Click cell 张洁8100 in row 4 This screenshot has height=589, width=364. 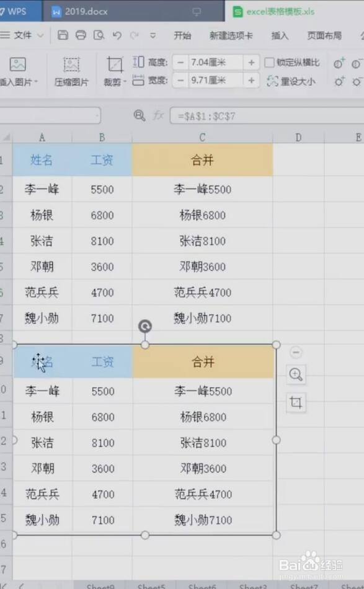coord(203,241)
